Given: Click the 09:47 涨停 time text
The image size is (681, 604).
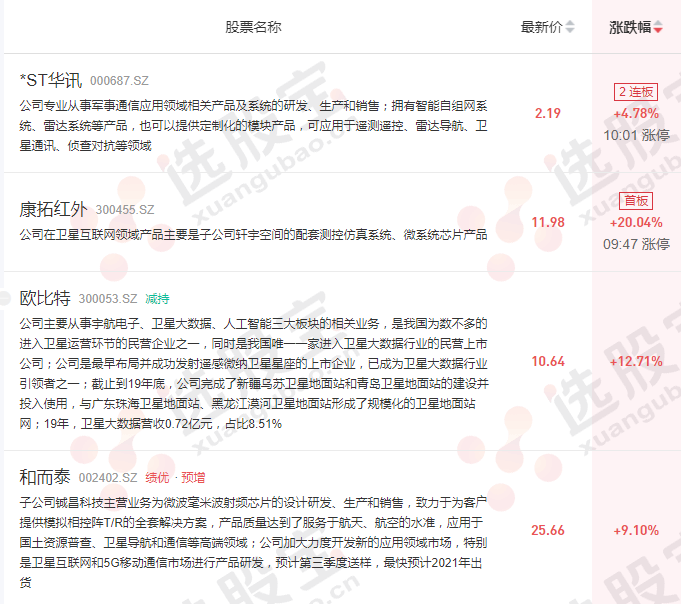Looking at the screenshot, I should click(x=636, y=244).
